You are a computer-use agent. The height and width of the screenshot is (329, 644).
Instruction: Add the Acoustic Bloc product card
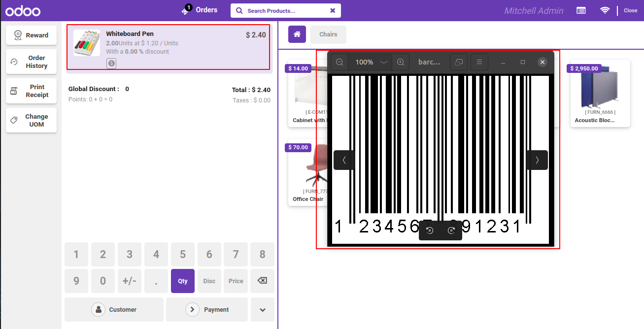[x=600, y=94]
